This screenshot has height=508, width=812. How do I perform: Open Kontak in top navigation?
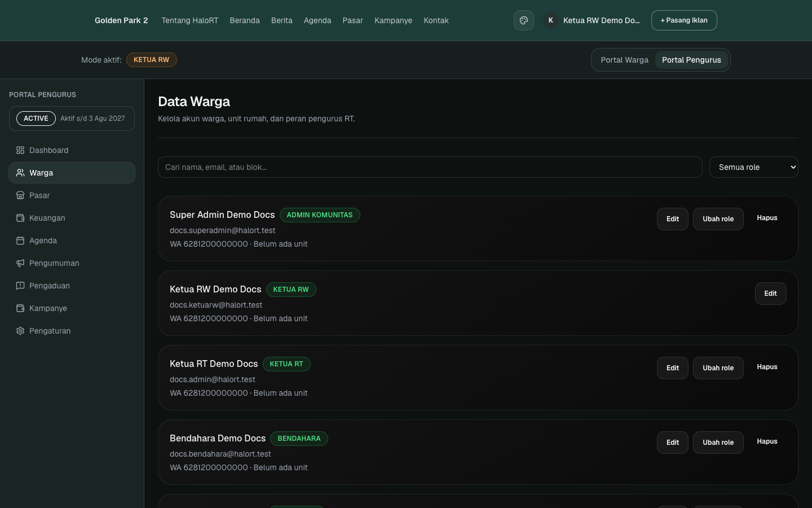coord(436,20)
